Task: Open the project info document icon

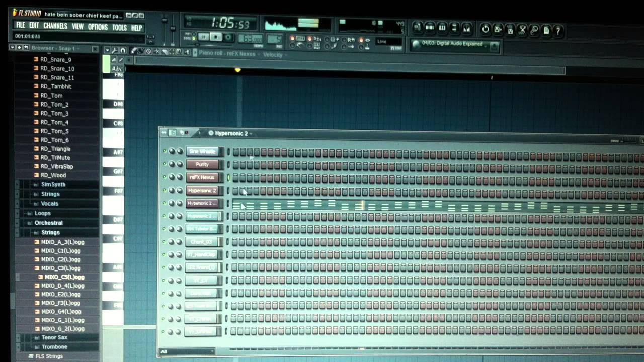Action: (x=546, y=30)
